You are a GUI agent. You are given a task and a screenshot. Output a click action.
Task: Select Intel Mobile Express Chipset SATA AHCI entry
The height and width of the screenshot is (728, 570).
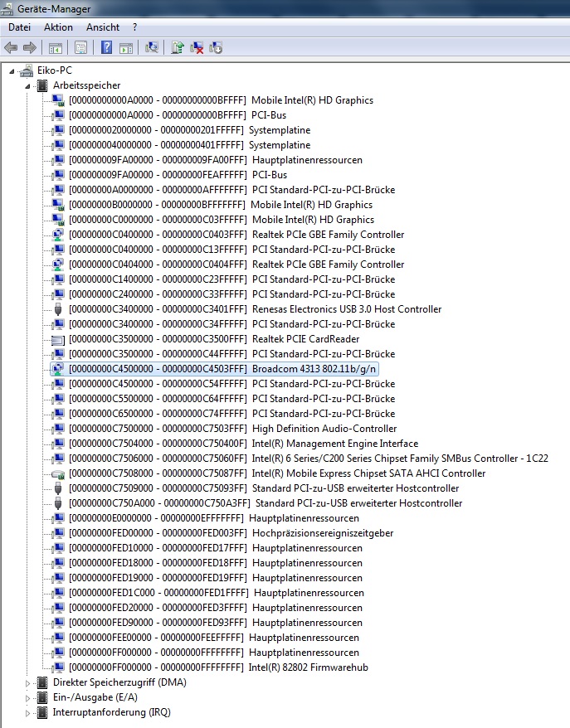coord(277,473)
